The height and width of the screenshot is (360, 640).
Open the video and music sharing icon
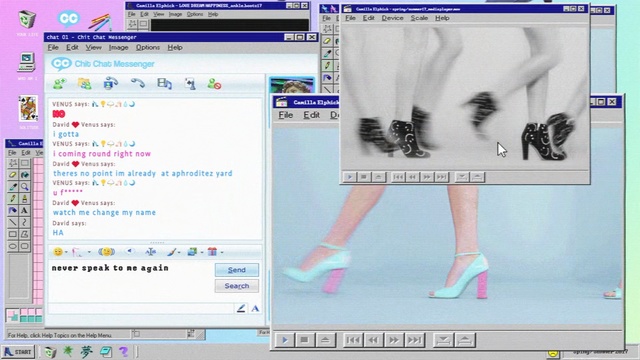pos(164,84)
